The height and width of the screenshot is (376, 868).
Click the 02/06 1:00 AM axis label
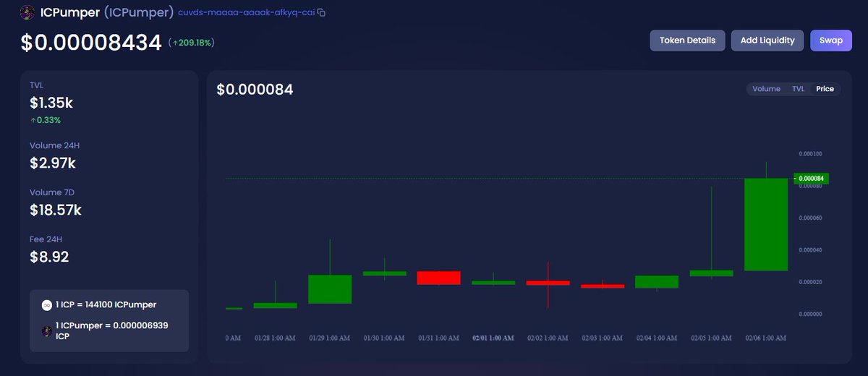click(x=766, y=338)
